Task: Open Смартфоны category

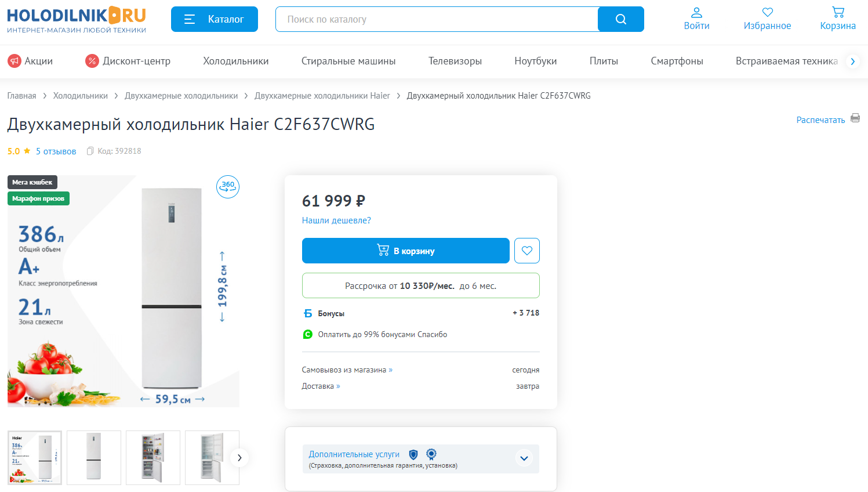Action: [x=677, y=61]
